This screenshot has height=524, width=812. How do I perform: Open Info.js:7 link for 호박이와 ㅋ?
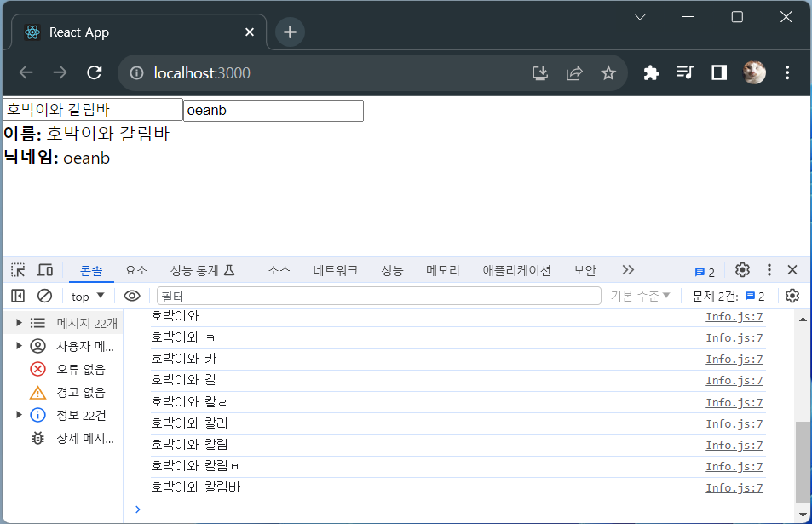coord(734,338)
